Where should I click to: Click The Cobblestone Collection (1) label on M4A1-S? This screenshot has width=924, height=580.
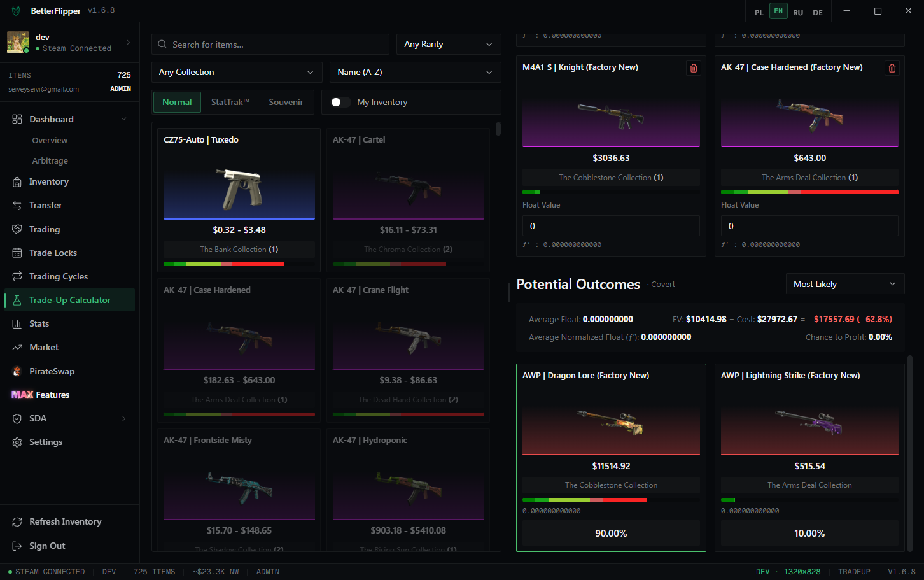pyautogui.click(x=611, y=178)
